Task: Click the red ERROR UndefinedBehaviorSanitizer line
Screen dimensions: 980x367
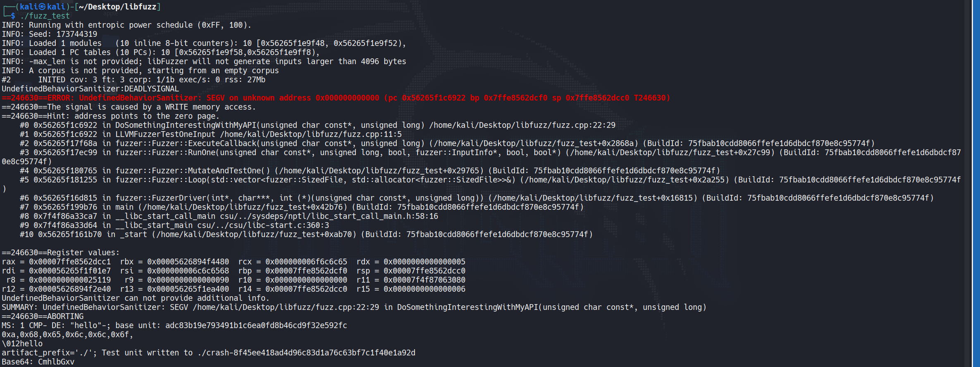Action: click(x=336, y=98)
